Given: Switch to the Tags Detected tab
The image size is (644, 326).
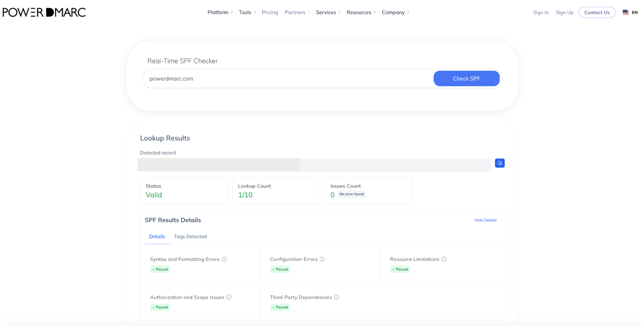Looking at the screenshot, I should pos(190,237).
